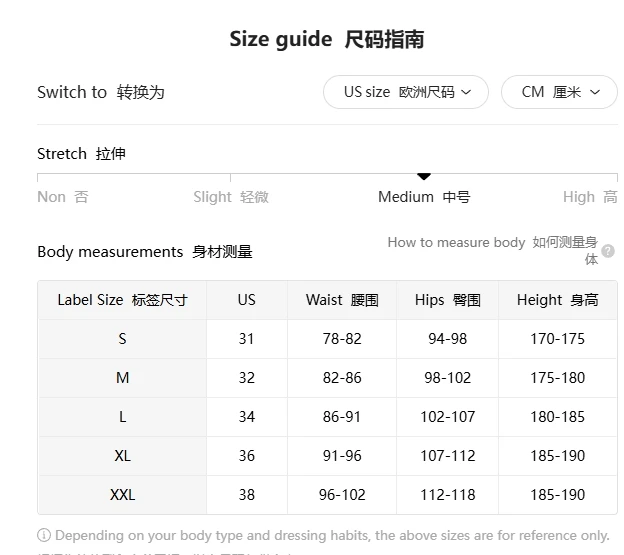
Task: Select the Slight stretch label
Action: pyautogui.click(x=231, y=197)
